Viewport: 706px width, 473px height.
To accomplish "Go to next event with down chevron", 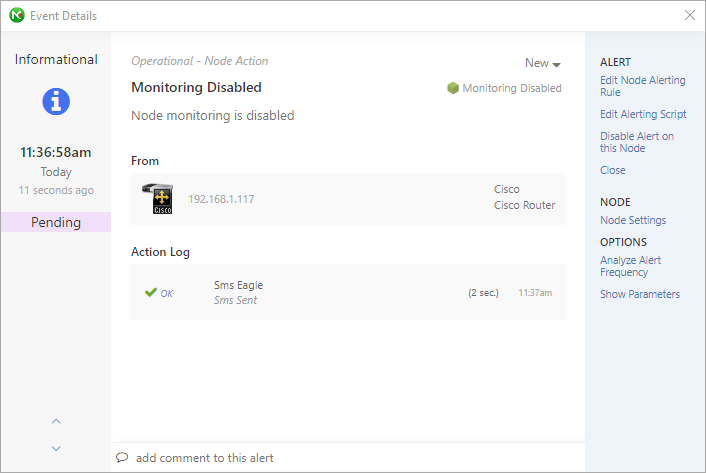I will point(56,448).
